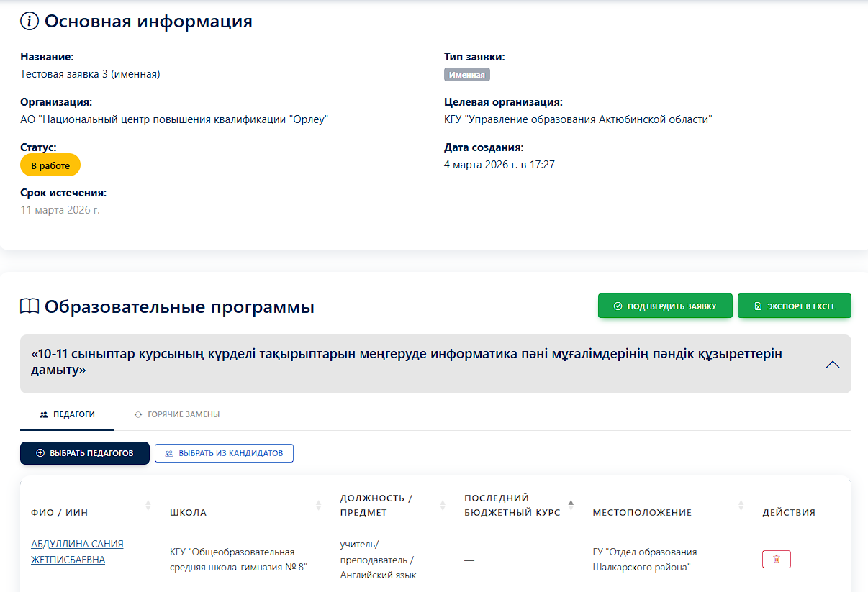Delete the Абдуллина Сания row with trash icon
868x592 pixels.
coord(776,559)
